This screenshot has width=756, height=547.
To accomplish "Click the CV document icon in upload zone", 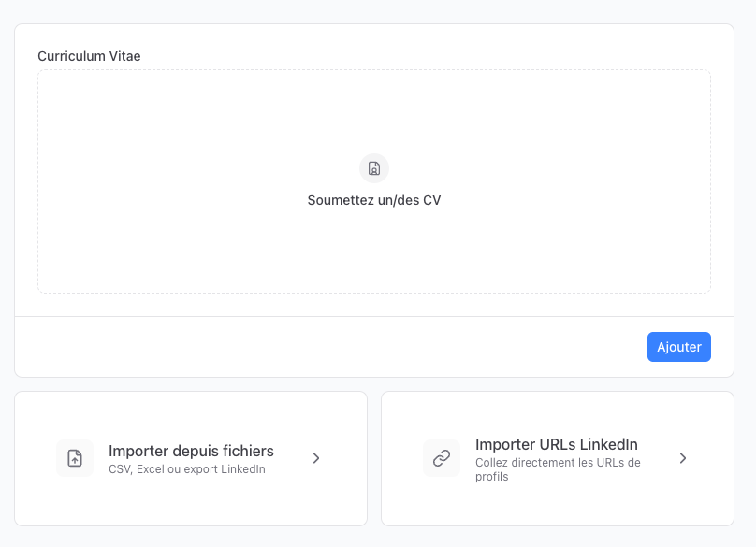I will [374, 168].
